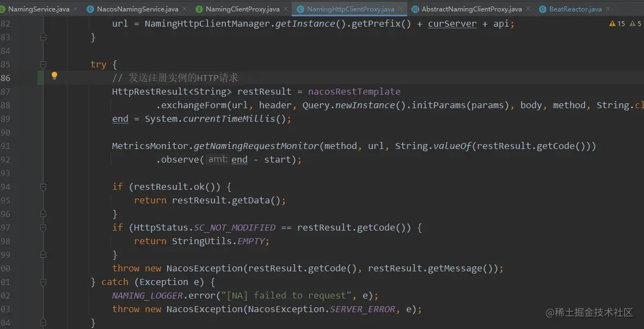Click the weak warnings count 5
This screenshot has width=644, height=329.
(636, 24)
